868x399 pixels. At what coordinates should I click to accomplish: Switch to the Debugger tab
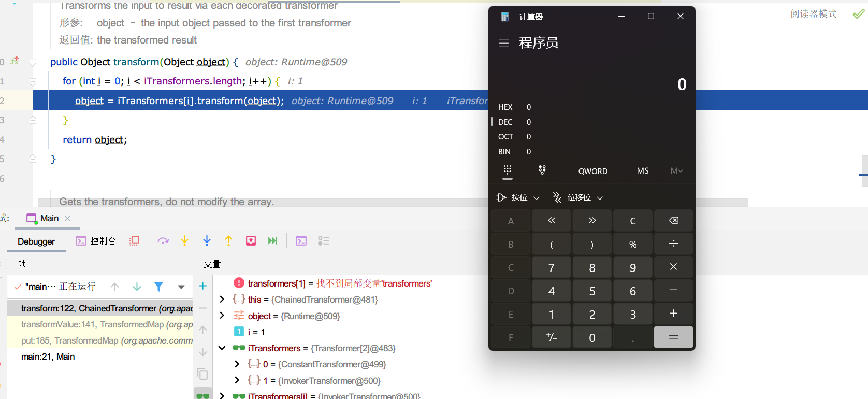(x=36, y=241)
